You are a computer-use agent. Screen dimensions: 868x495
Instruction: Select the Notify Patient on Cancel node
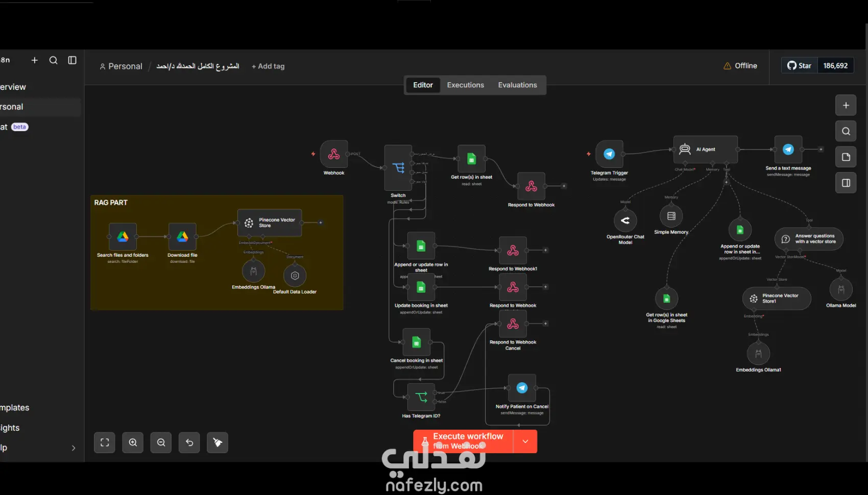tap(522, 388)
